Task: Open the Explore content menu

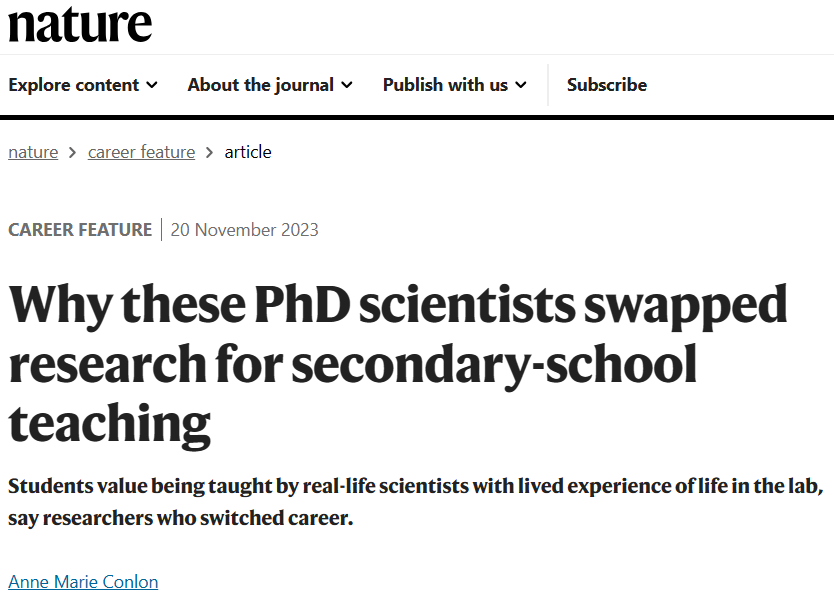Action: pyautogui.click(x=73, y=85)
